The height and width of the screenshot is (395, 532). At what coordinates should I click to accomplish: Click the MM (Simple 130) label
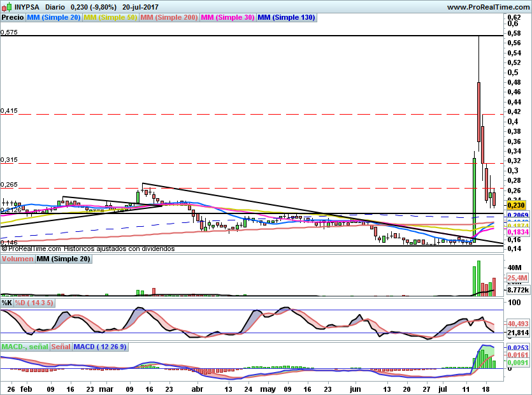tap(286, 17)
